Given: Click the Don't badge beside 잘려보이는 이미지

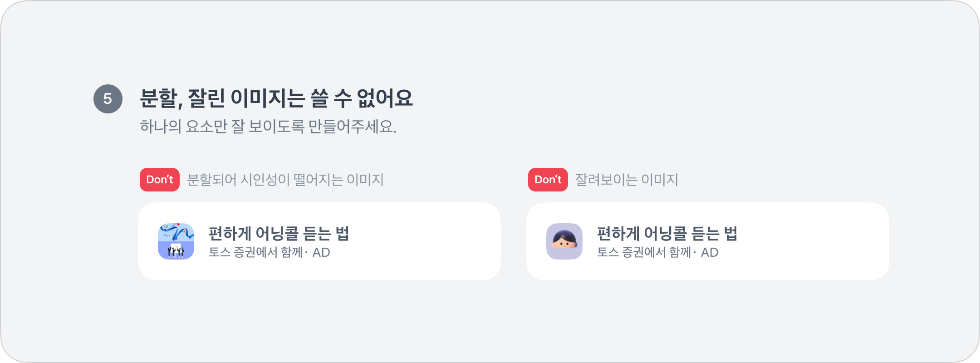Looking at the screenshot, I should pos(548,180).
